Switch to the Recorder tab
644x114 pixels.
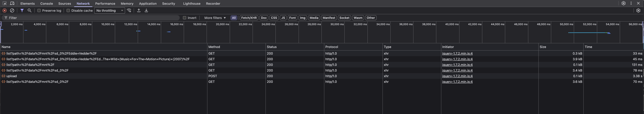pos(213,3)
